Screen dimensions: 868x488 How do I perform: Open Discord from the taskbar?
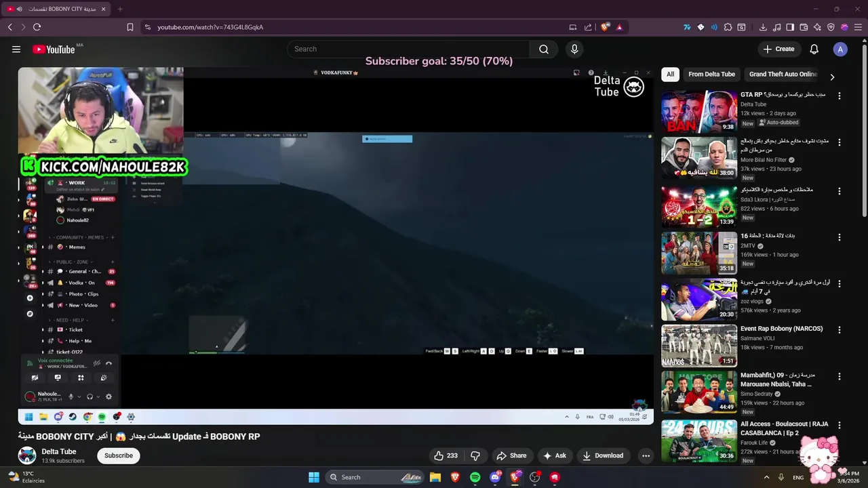click(x=495, y=477)
